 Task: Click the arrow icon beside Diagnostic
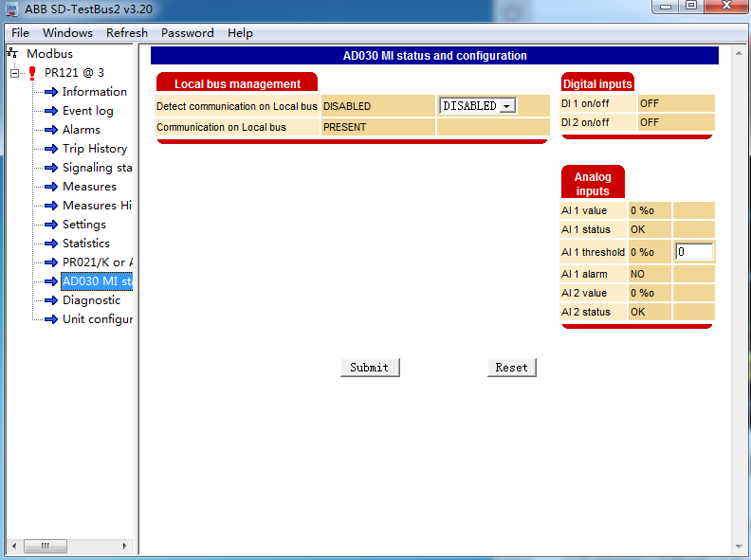(51, 300)
